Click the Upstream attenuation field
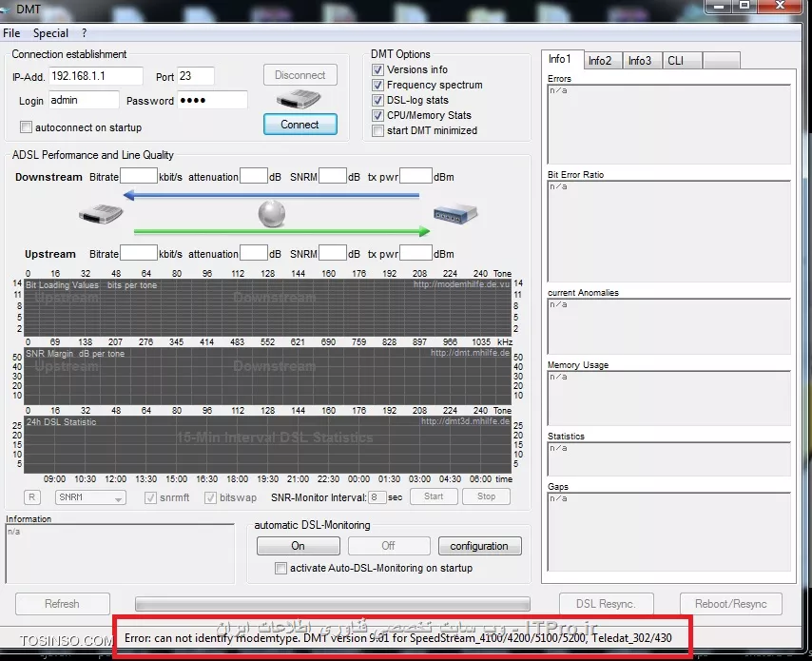 tap(254, 253)
